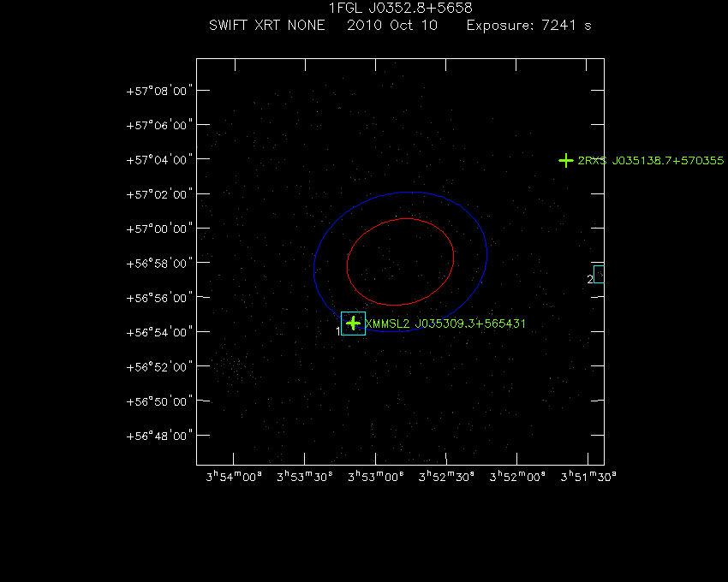728x582 pixels.
Task: Click the declination label +57°04'00"
Action: click(159, 160)
